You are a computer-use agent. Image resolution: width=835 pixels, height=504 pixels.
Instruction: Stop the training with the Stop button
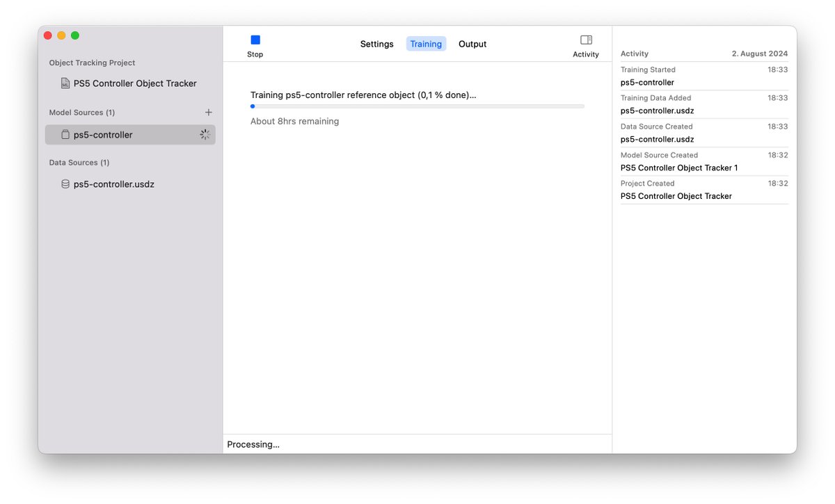tap(255, 46)
